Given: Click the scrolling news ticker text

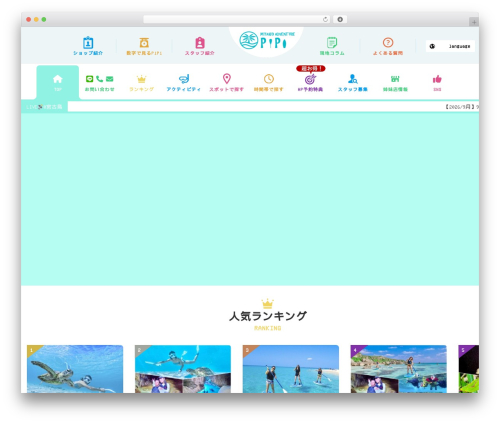Looking at the screenshot, I should [x=462, y=107].
